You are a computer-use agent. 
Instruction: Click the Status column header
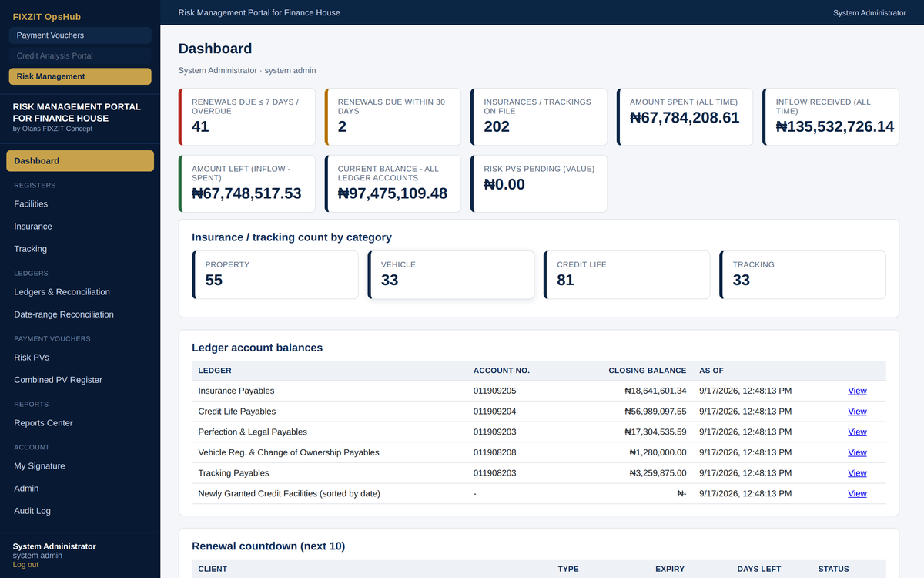click(x=833, y=569)
